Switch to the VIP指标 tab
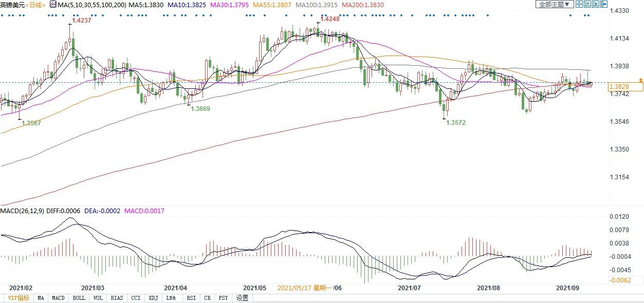Image resolution: width=644 pixels, height=303 pixels. pos(18,298)
